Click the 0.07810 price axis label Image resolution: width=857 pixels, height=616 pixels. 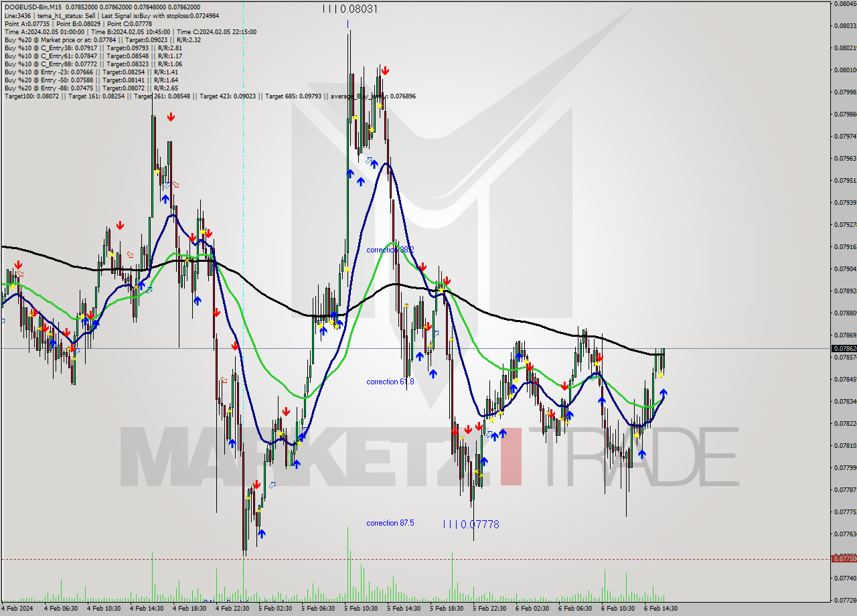845,445
